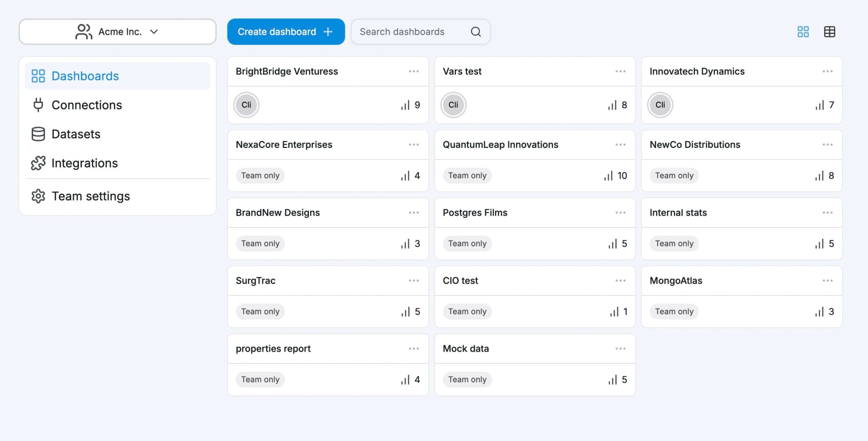
Task: Open the Innovatech Dynamics dashboard
Action: click(697, 71)
